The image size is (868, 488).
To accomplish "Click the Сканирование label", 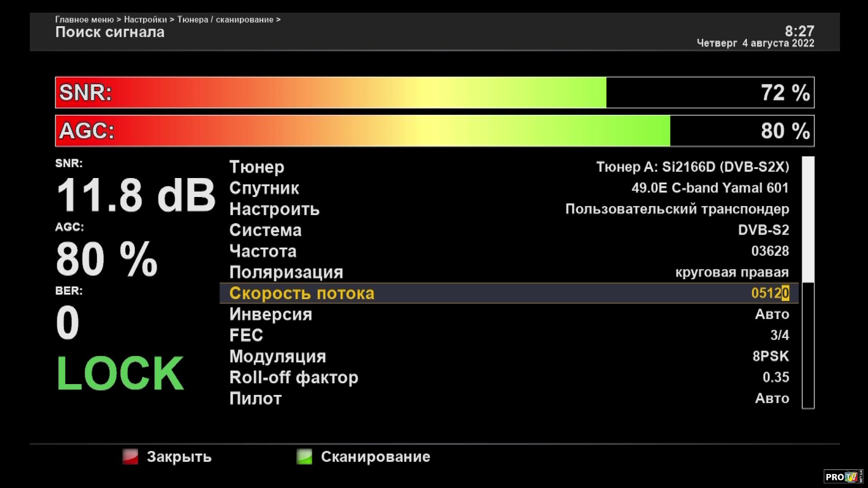I will click(375, 456).
